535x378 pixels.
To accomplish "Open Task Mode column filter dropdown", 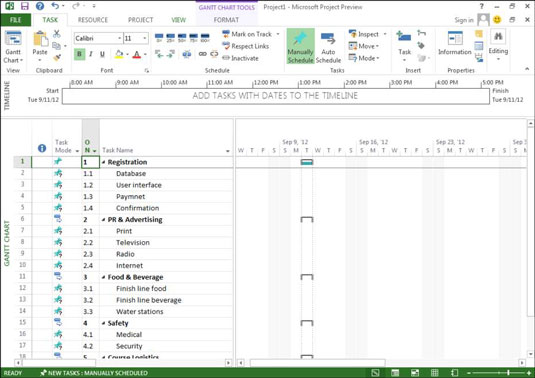I will 77,151.
